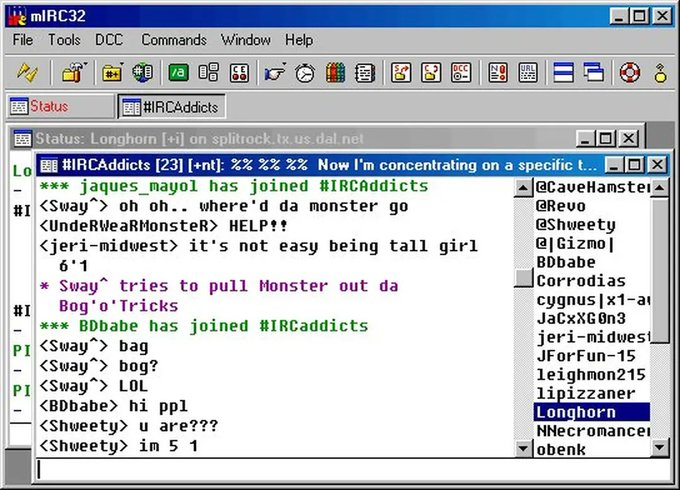The image size is (680, 490).
Task: Click the Connect lightning bolt toolbar icon
Action: pyautogui.click(x=27, y=72)
